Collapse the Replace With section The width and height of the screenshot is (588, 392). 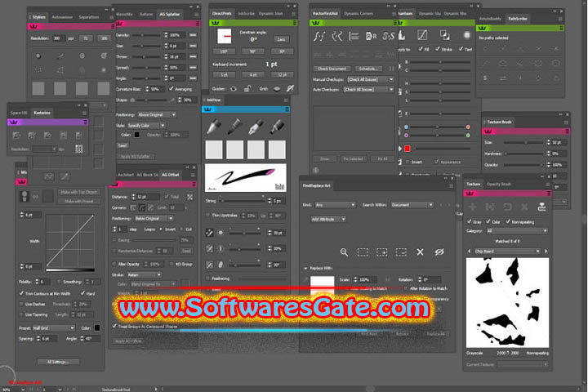tap(305, 268)
